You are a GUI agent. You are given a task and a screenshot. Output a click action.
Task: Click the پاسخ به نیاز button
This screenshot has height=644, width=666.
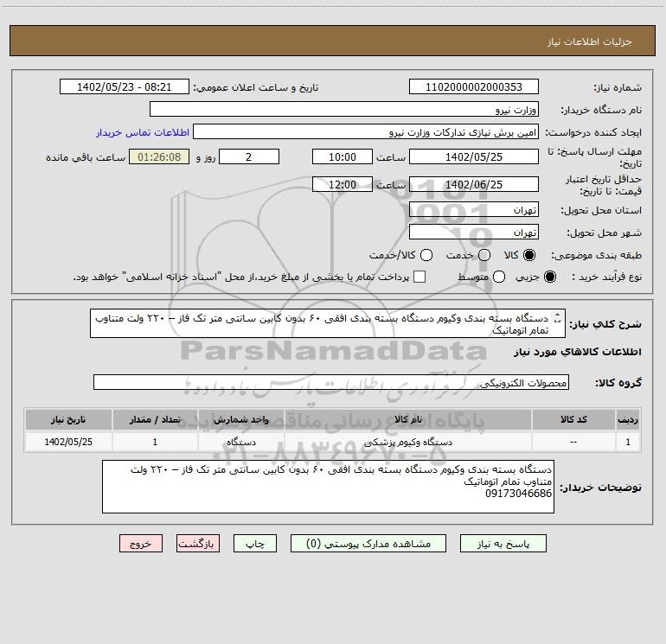tap(503, 544)
